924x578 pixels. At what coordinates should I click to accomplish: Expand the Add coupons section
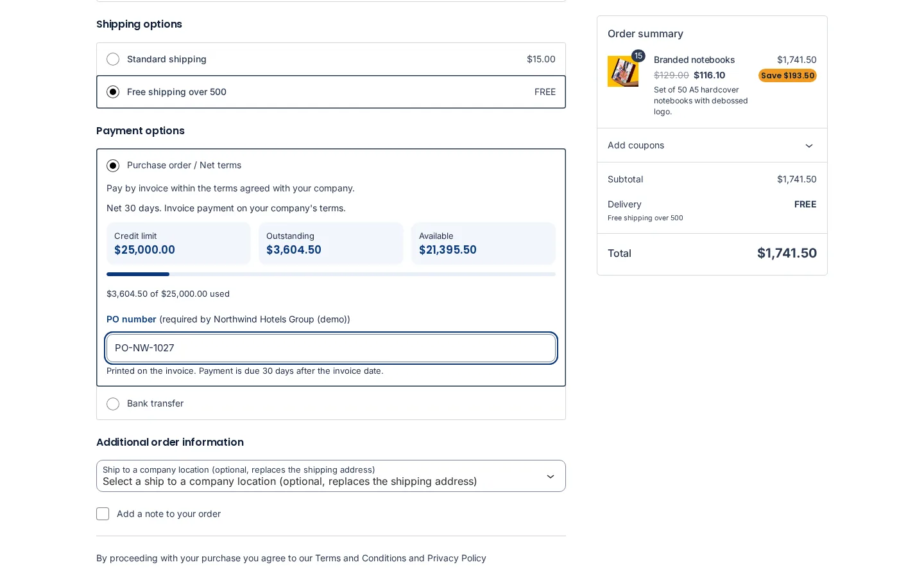pyautogui.click(x=712, y=145)
